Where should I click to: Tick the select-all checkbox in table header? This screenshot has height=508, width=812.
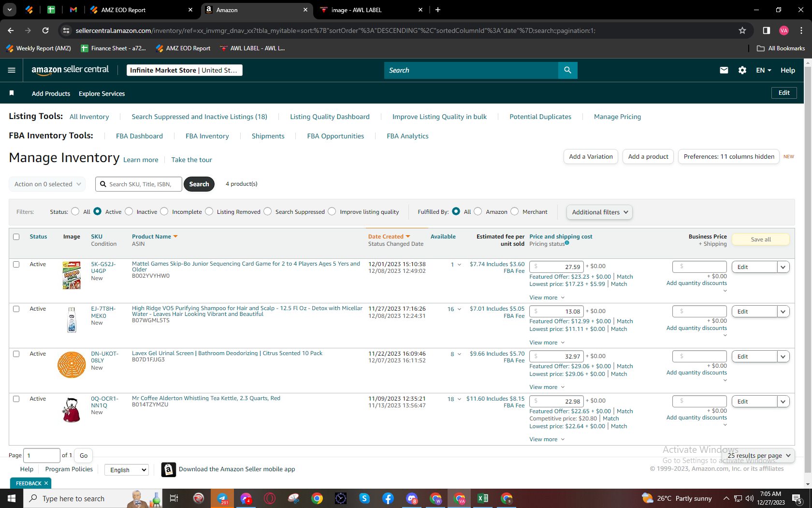click(16, 237)
